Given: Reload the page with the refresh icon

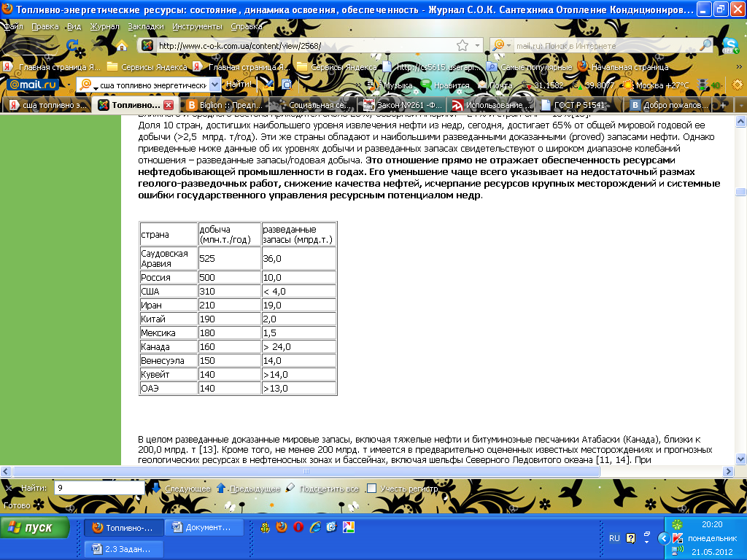Looking at the screenshot, I should [x=72, y=46].
